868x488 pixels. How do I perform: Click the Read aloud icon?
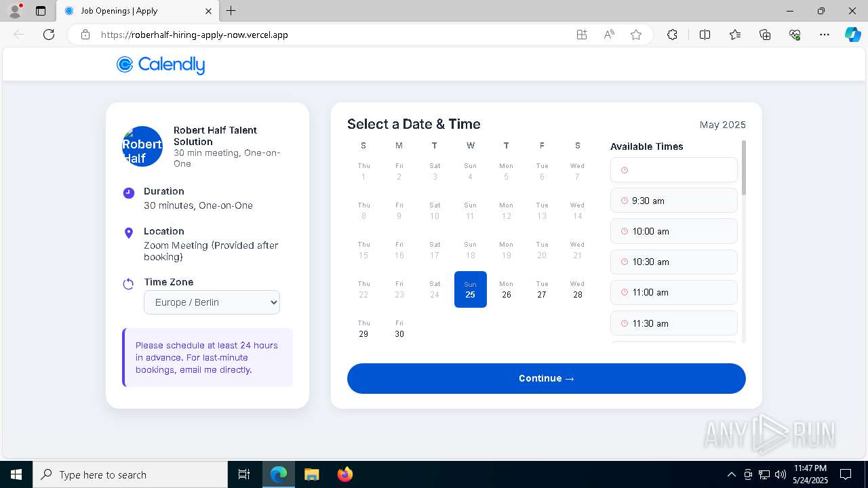point(609,35)
